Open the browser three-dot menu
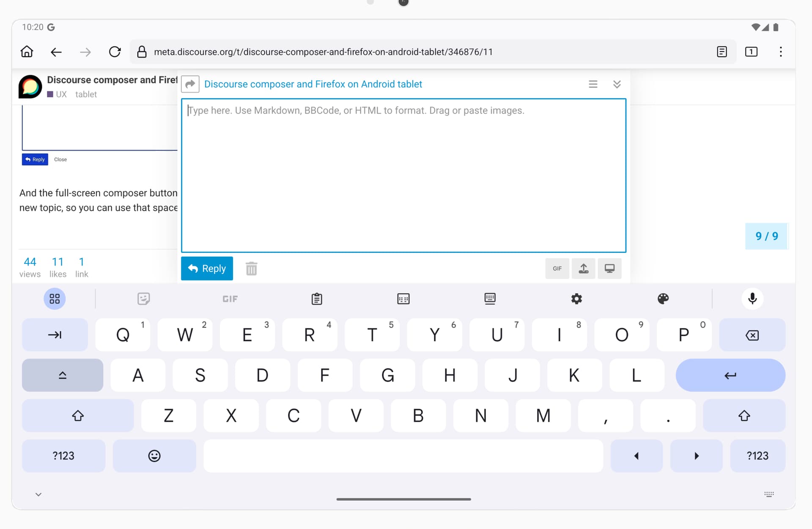Image resolution: width=812 pixels, height=529 pixels. point(781,52)
